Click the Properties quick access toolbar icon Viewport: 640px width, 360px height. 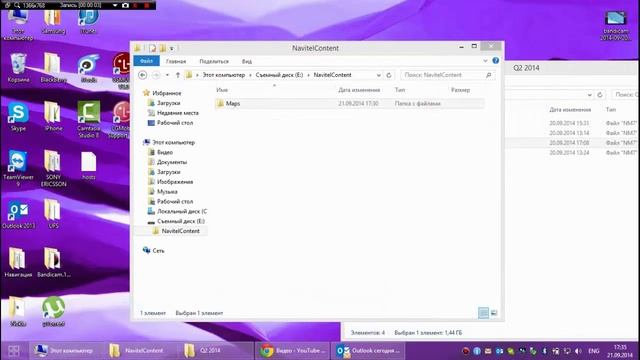(x=152, y=48)
